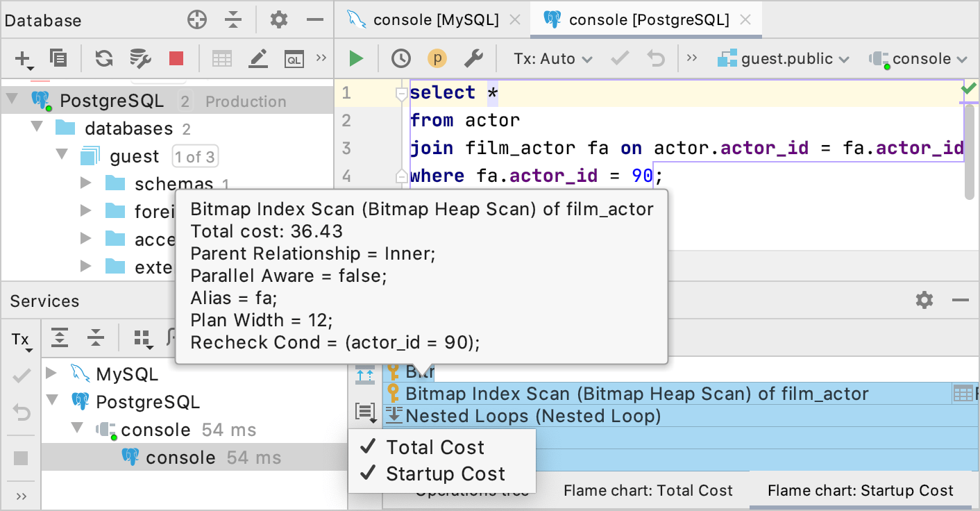The image size is (980, 511).
Task: Open the query history clock icon
Action: click(x=400, y=59)
